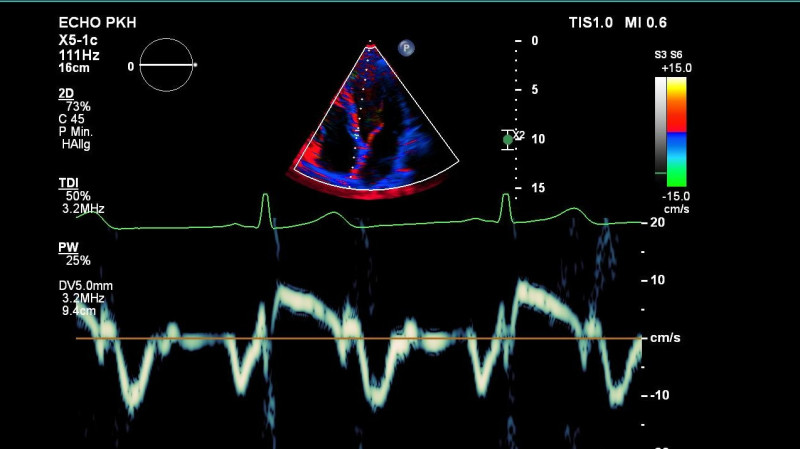
Task: Click the rotation angle circle indicator
Action: point(166,65)
